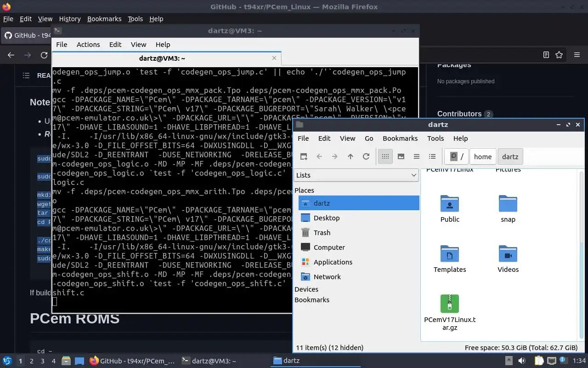Reload the dartz folder view

click(x=366, y=156)
